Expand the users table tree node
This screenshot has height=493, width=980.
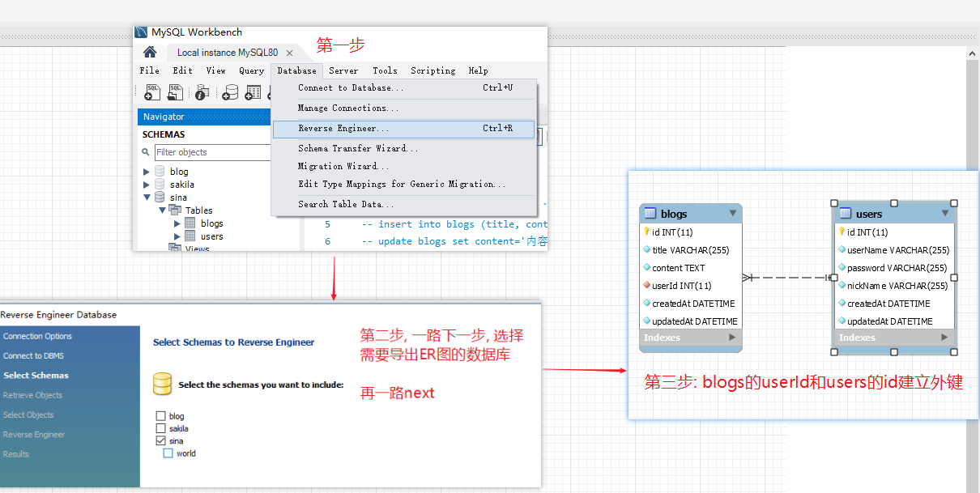(x=177, y=236)
